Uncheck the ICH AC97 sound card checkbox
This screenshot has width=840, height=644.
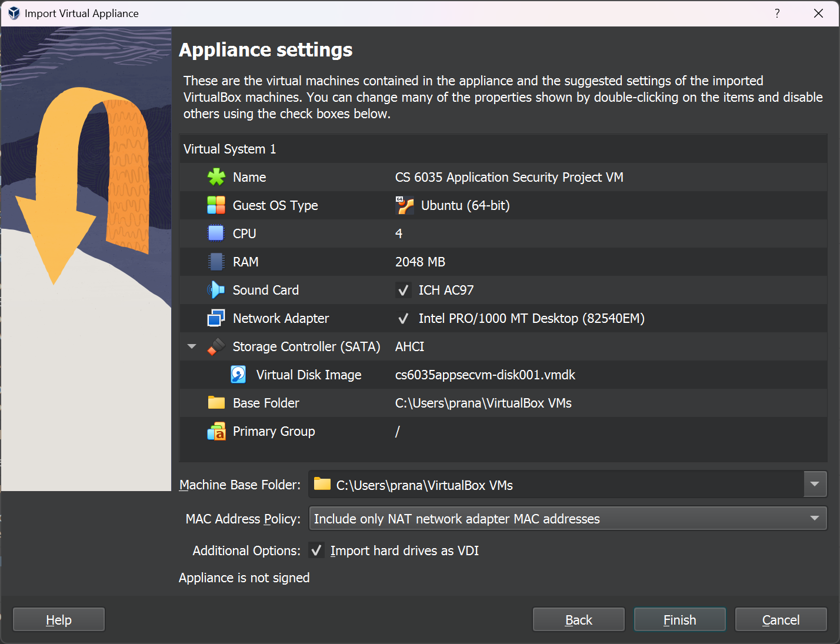(x=404, y=290)
